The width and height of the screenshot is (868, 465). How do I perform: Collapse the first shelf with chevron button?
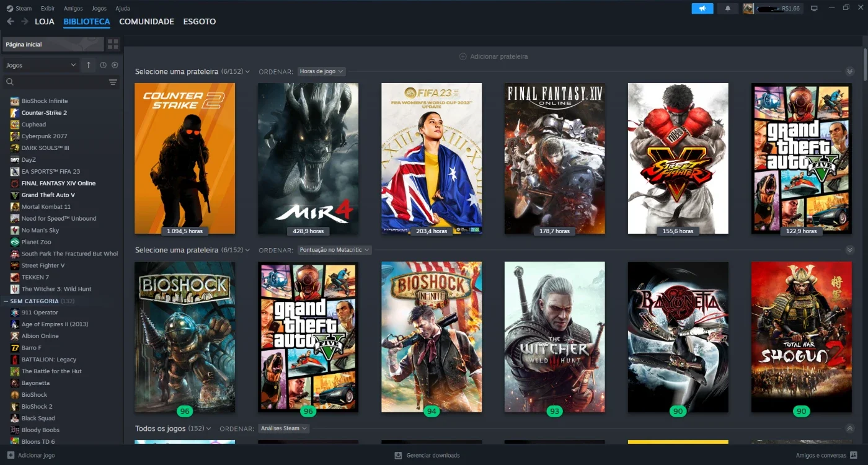point(850,71)
